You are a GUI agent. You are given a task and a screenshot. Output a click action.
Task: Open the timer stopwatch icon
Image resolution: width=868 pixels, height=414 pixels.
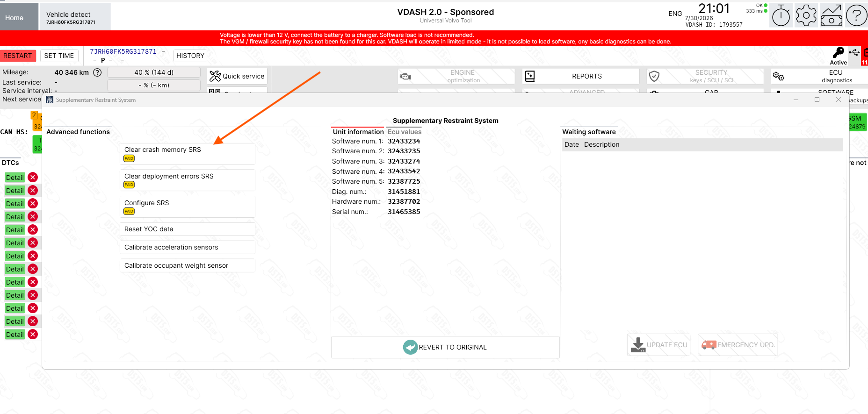(x=781, y=16)
